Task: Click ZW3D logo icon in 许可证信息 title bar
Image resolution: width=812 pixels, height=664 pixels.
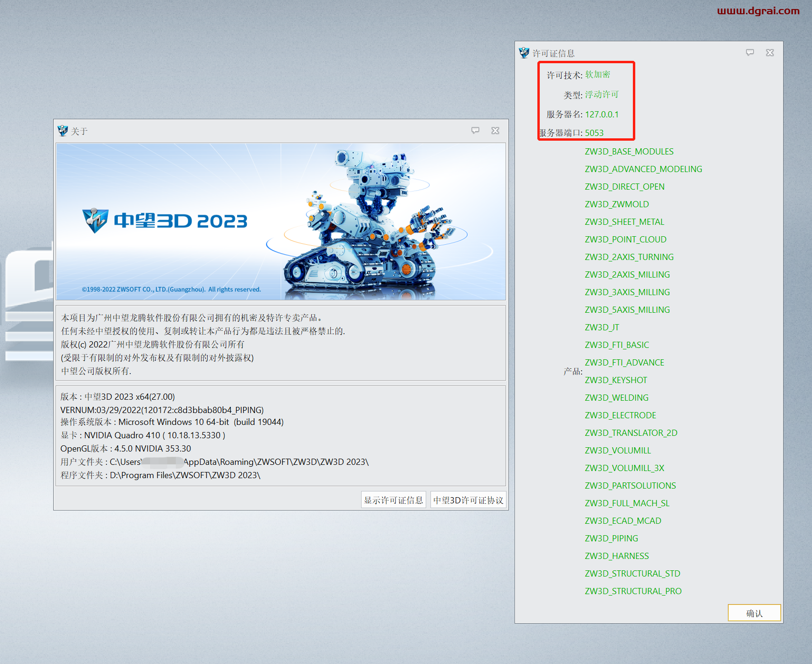Action: (524, 53)
